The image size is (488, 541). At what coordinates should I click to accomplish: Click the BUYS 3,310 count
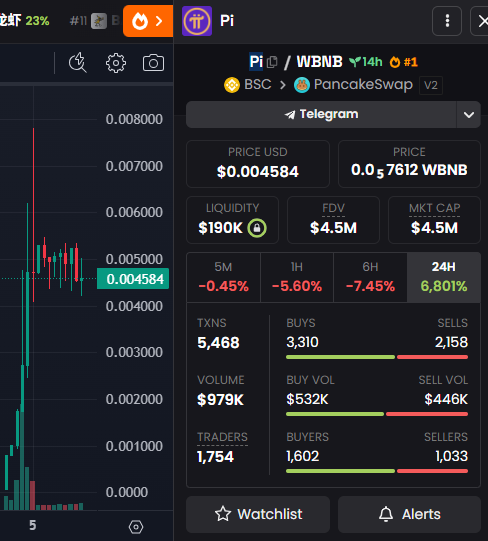[x=302, y=342]
